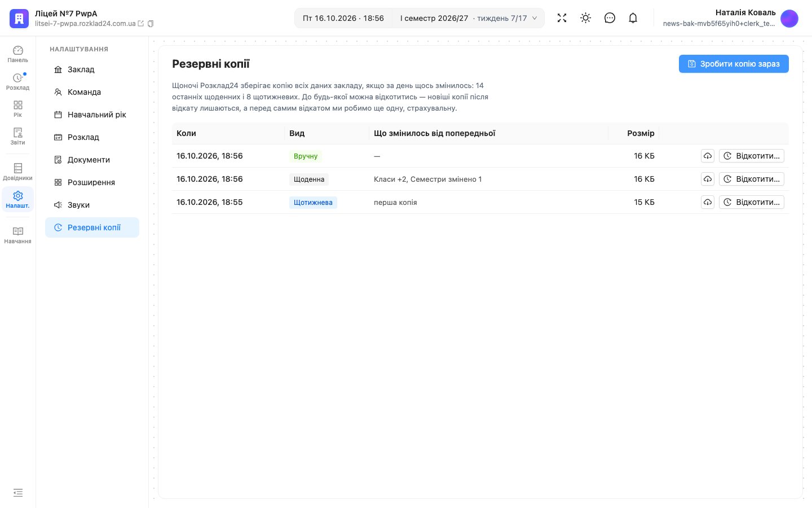
Task: Click Зробити копію зараз button
Action: point(734,64)
